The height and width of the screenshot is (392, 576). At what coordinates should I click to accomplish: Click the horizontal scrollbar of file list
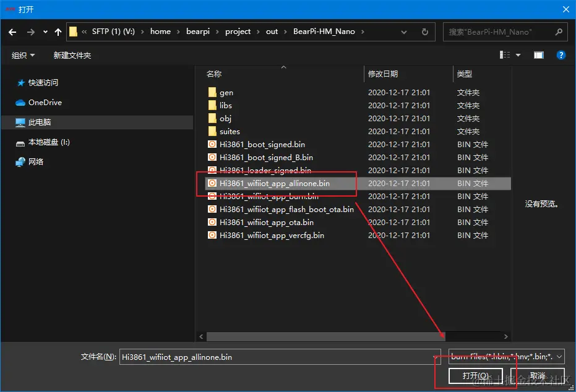326,336
